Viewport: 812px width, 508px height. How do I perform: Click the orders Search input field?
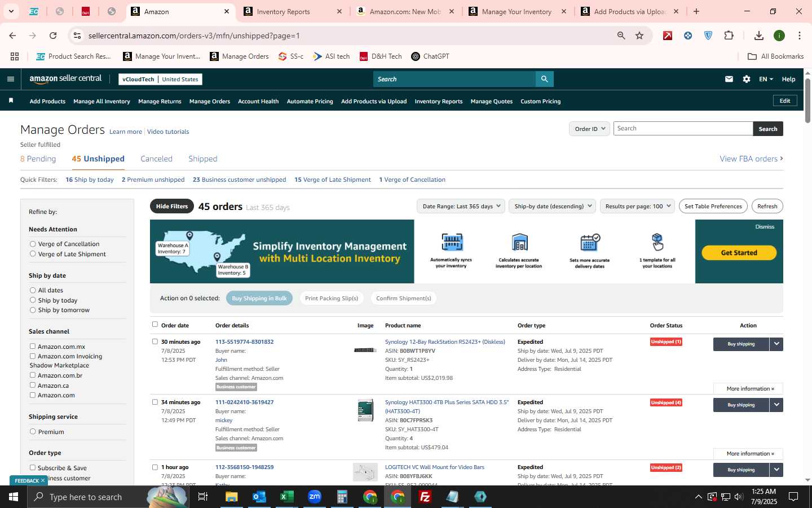[x=683, y=129]
